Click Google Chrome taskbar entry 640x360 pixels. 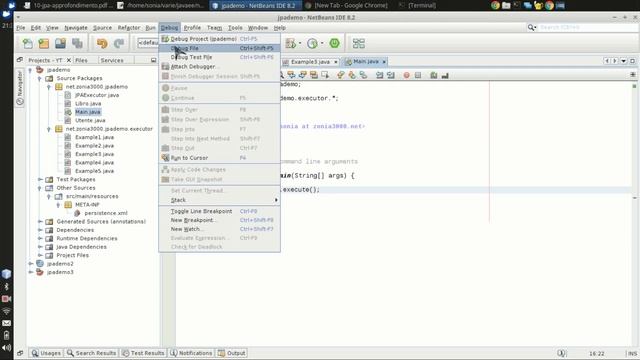point(347,5)
